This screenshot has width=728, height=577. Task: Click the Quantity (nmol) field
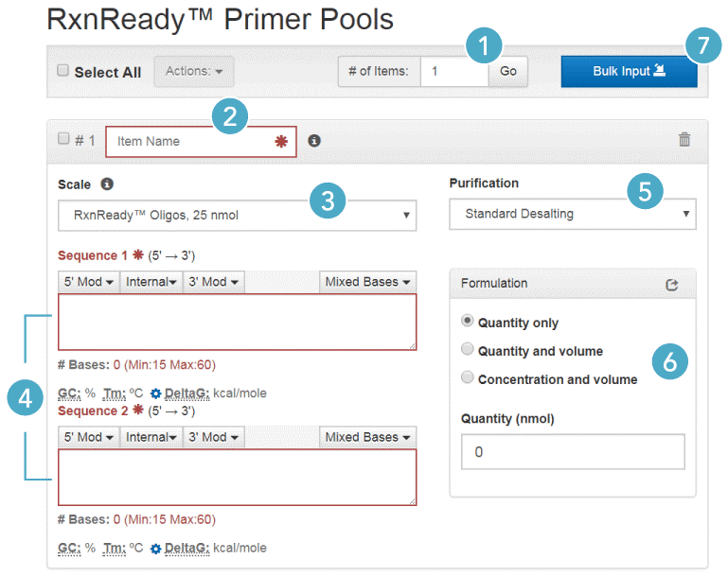point(573,452)
